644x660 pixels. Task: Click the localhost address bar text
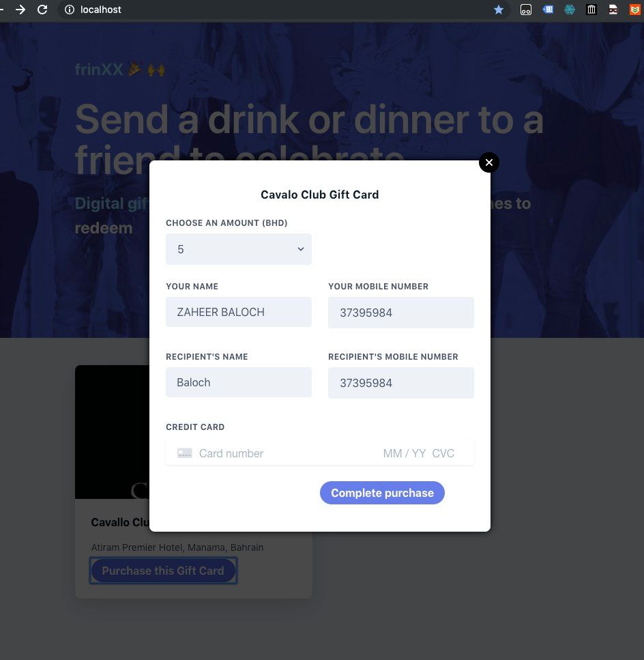pos(100,10)
